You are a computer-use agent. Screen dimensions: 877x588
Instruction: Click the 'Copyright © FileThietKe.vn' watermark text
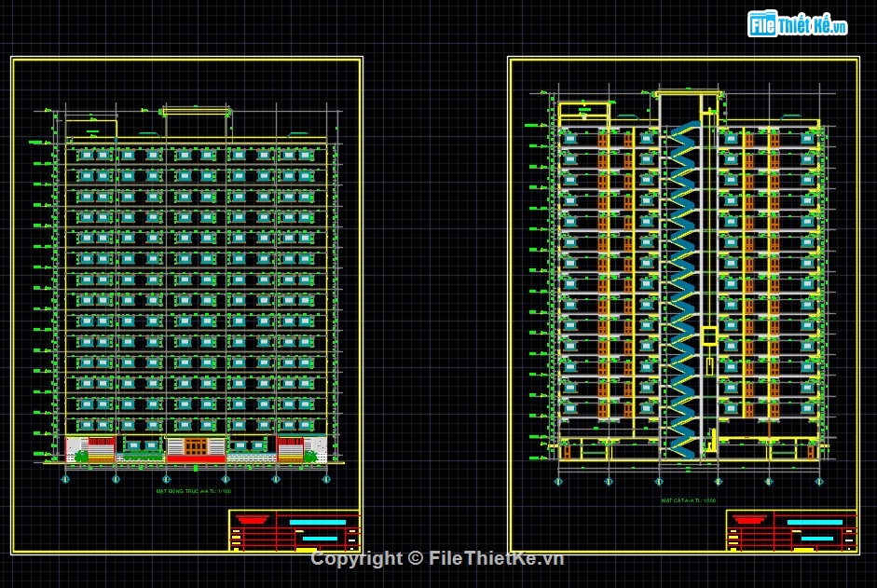coord(437,558)
